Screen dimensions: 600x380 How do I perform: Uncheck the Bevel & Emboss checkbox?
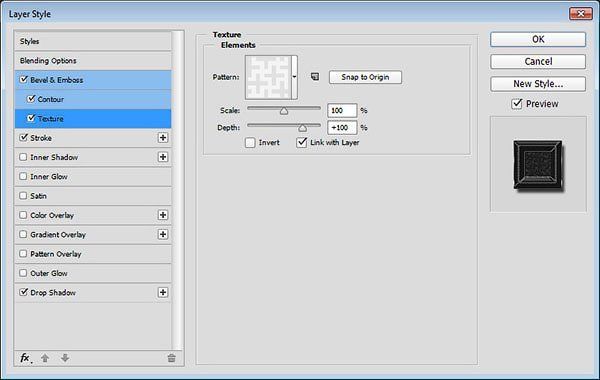point(23,80)
